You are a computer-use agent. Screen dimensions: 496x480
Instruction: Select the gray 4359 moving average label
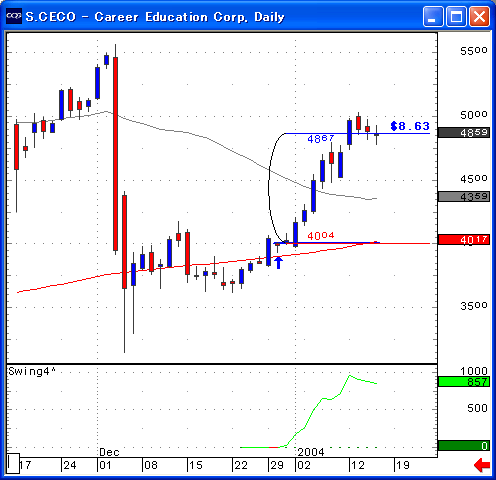pos(464,196)
